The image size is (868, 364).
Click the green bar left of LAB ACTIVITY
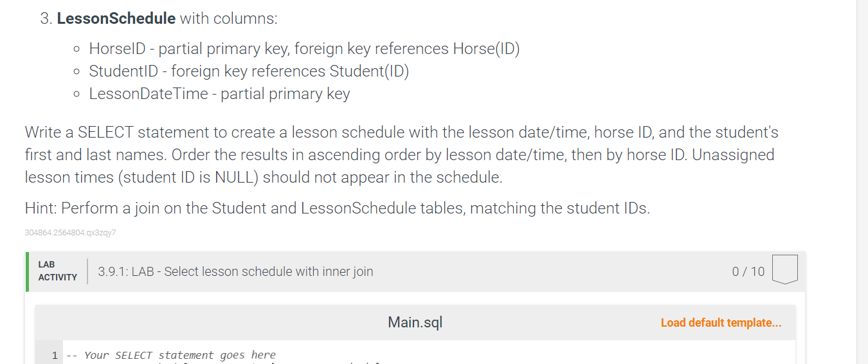(x=28, y=271)
